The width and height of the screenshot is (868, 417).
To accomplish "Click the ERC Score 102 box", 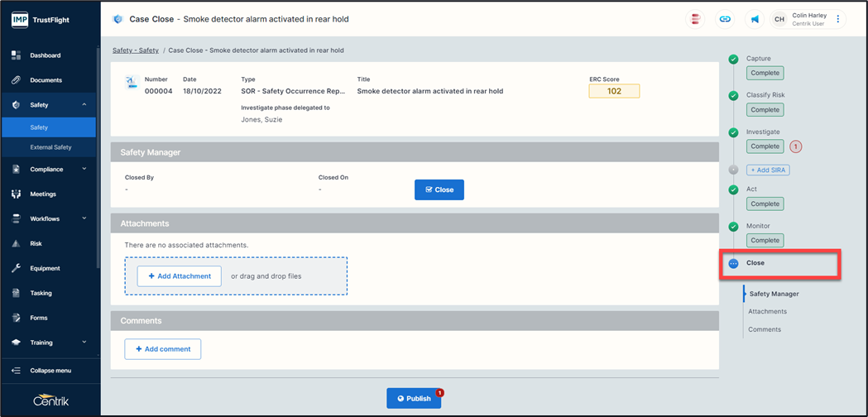I will pyautogui.click(x=614, y=91).
